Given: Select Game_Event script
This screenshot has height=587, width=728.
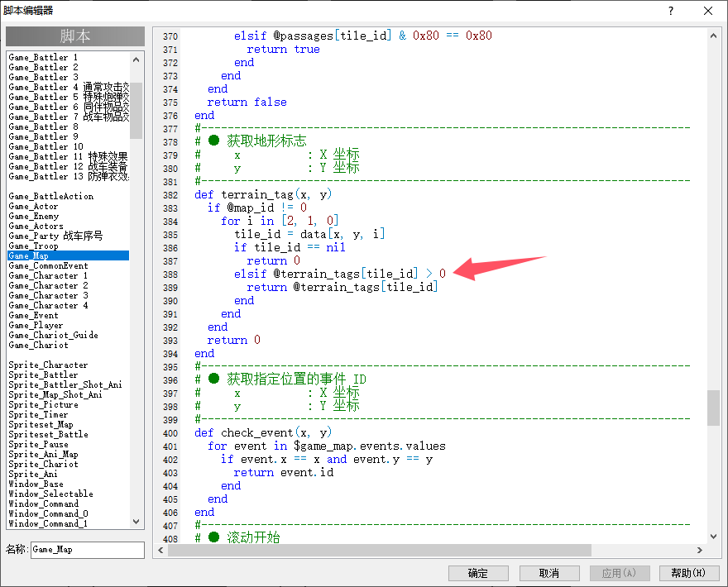Looking at the screenshot, I should 33,316.
